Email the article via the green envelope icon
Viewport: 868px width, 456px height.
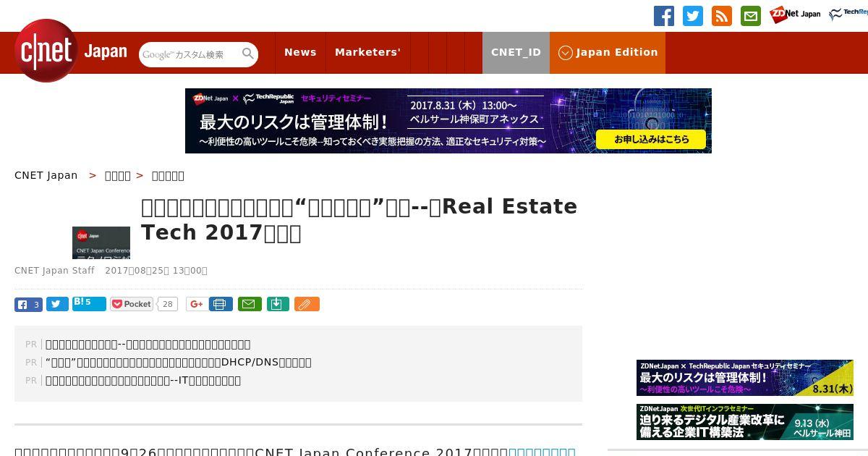tap(250, 304)
